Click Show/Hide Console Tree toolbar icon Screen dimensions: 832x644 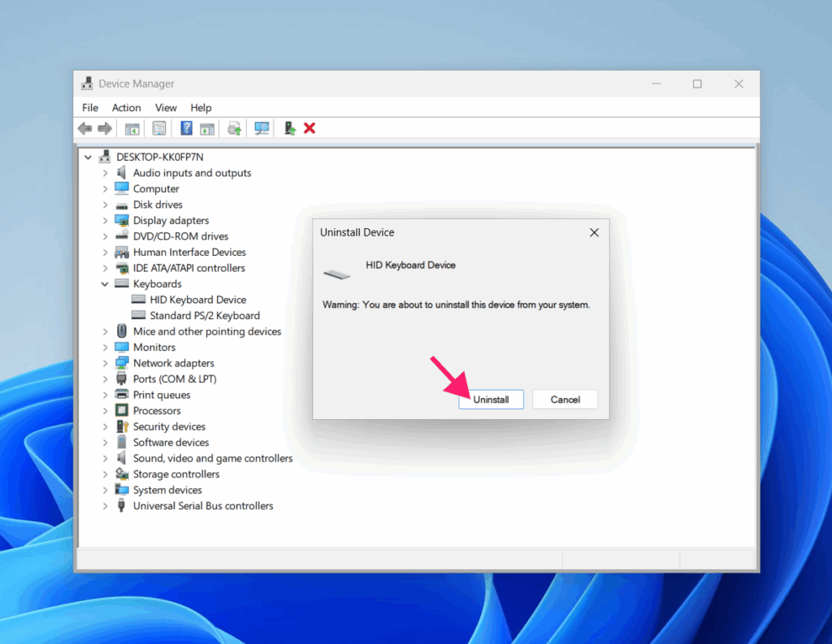[x=132, y=128]
